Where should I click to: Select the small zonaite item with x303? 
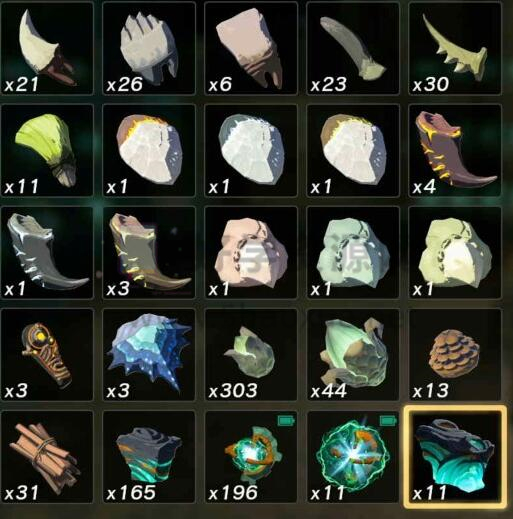tap(251, 355)
